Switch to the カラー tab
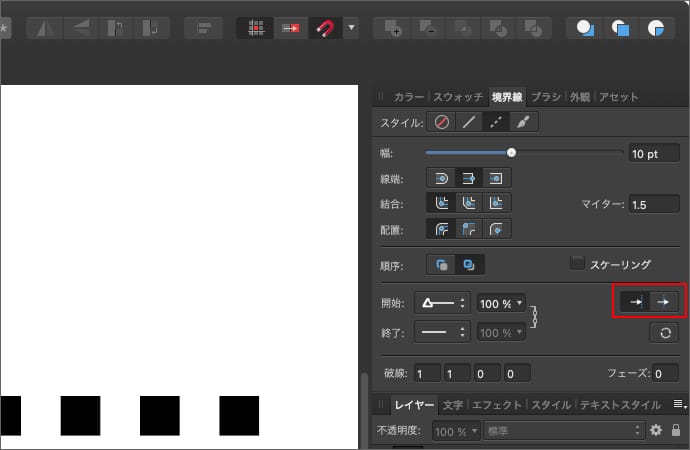The image size is (690, 450). click(408, 97)
